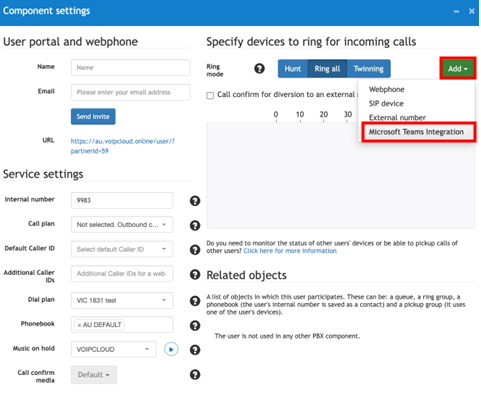The image size is (481, 393).
Task: Click help icon next to Phonebook
Action: 195,325
